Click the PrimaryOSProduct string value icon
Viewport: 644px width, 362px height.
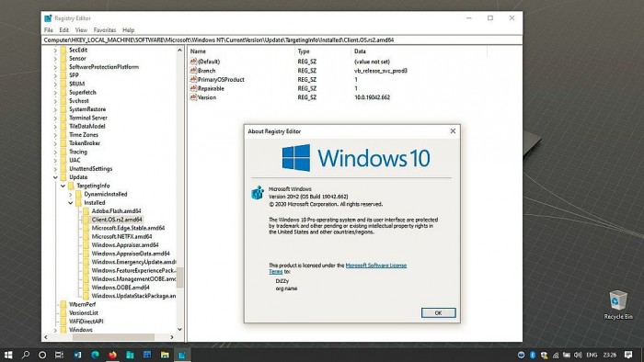coord(193,80)
